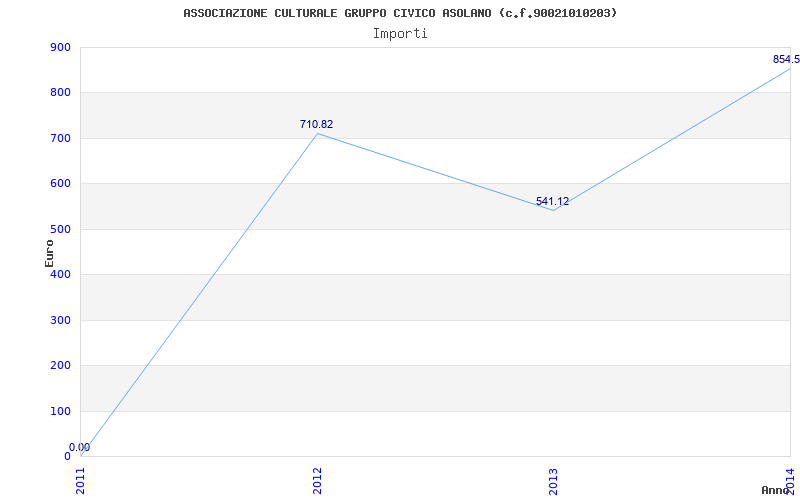Viewport: 800px width, 500px height.
Task: Click the Euro axis title
Action: [x=49, y=253]
